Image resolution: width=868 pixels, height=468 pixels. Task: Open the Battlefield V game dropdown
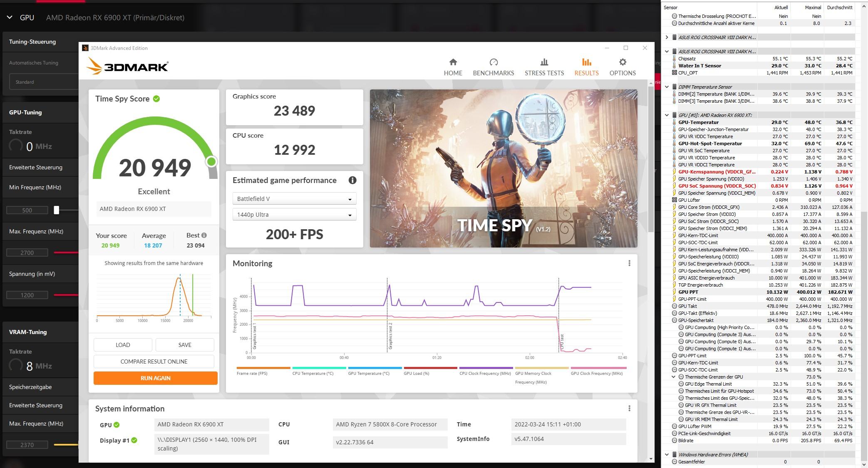(x=294, y=199)
